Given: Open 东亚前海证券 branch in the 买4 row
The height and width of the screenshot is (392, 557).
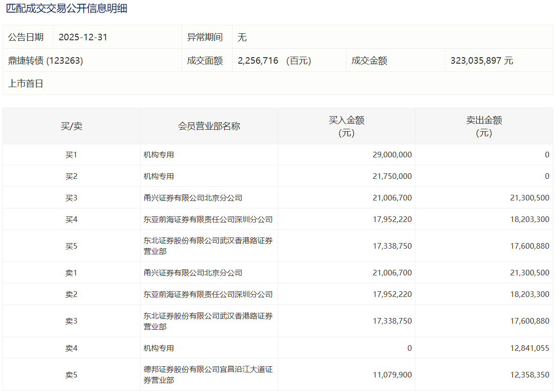Looking at the screenshot, I should point(208,219).
